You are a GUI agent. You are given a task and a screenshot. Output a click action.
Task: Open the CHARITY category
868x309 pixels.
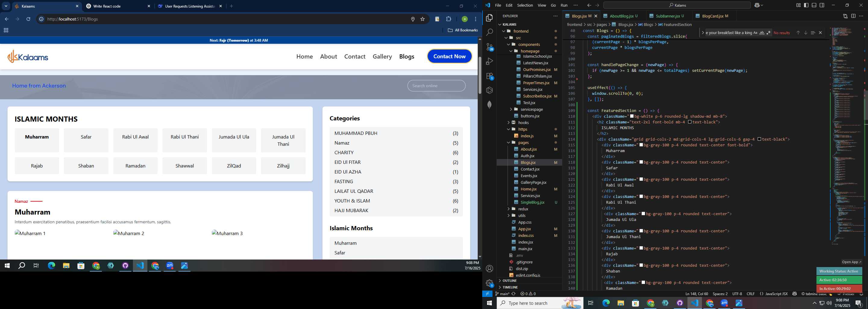(x=396, y=152)
